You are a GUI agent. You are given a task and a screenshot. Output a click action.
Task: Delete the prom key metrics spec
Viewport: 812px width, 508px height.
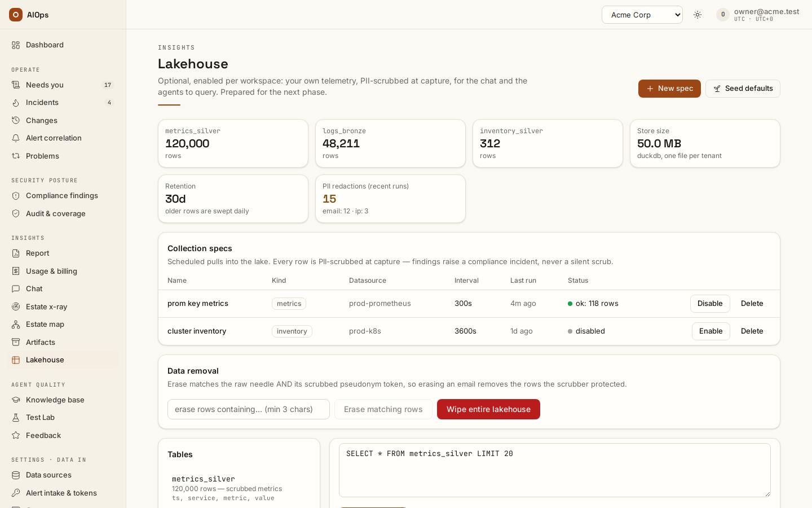[752, 304]
